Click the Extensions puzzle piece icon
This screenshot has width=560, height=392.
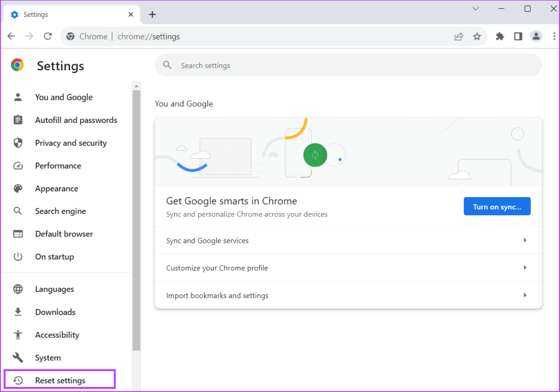[x=500, y=36]
